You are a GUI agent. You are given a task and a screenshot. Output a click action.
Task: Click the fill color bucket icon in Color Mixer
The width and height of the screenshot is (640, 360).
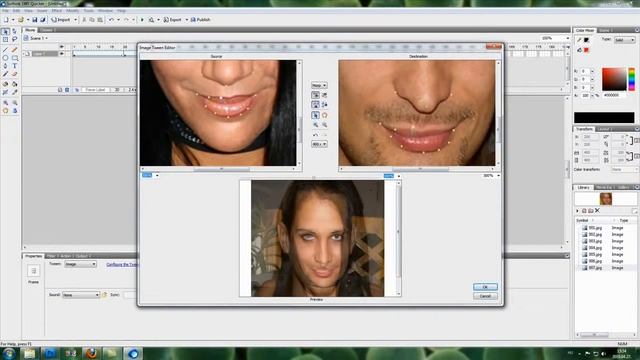[x=579, y=50]
